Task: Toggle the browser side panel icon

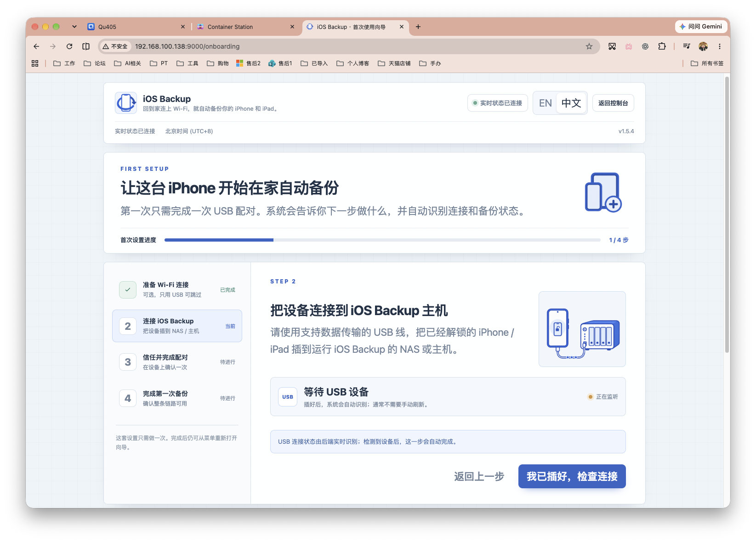Action: click(86, 46)
